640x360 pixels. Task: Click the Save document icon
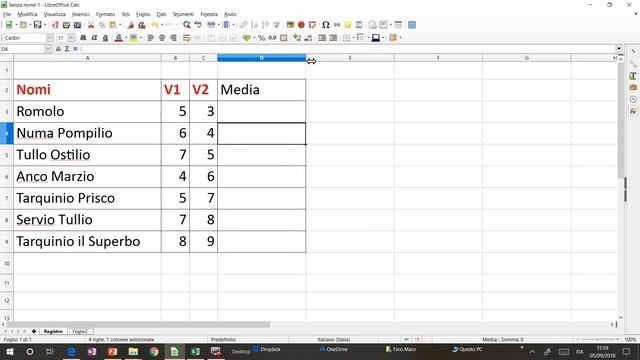tap(37, 25)
